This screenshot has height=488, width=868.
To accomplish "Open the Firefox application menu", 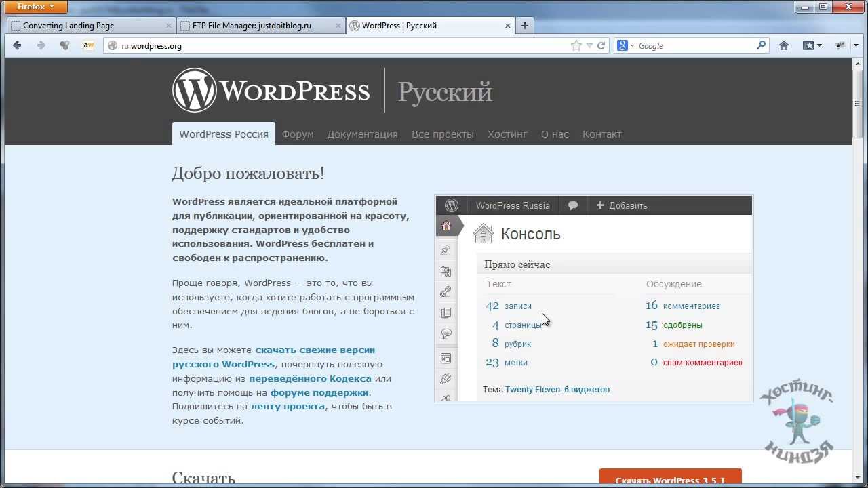I will [x=37, y=7].
